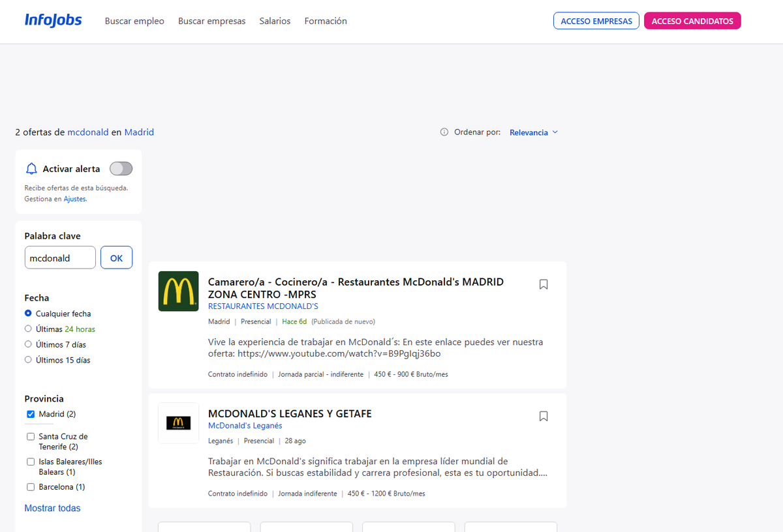Viewport: 783px width, 532px height.
Task: Open the McDonald's Leganés logo thumbnail
Action: (x=179, y=423)
